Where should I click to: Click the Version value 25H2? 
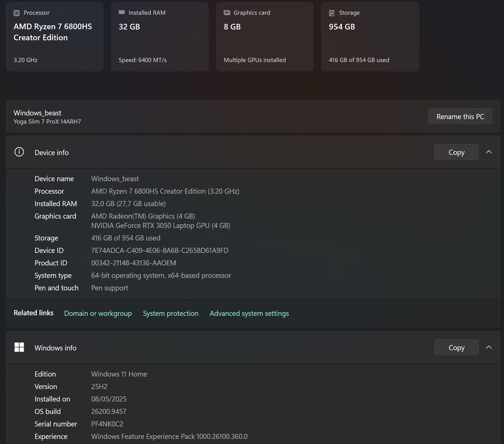click(99, 386)
